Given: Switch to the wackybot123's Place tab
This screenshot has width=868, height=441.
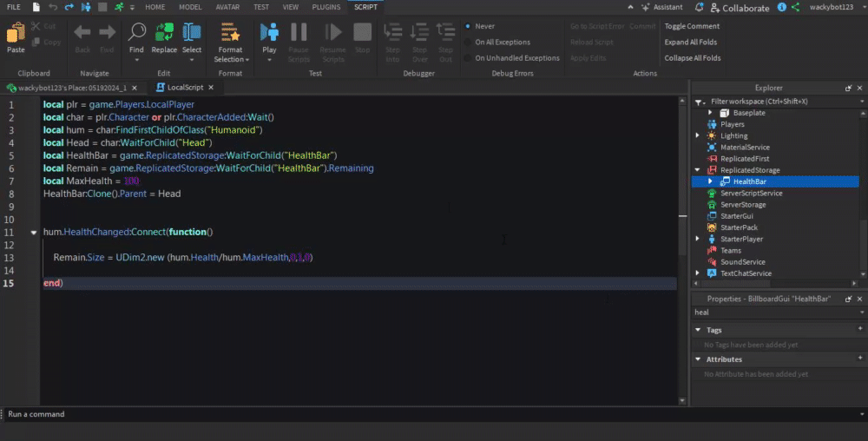Looking at the screenshot, I should tap(73, 88).
